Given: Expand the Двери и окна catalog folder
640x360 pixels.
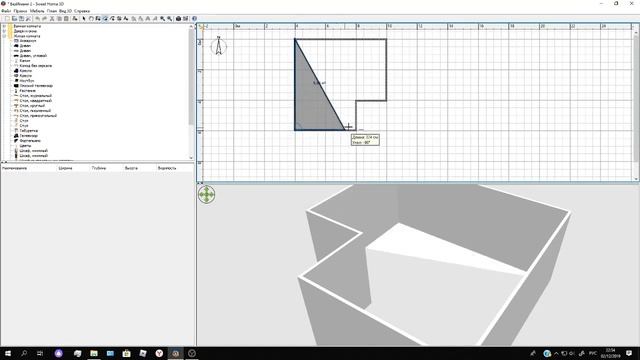Looking at the screenshot, I should 4,31.
